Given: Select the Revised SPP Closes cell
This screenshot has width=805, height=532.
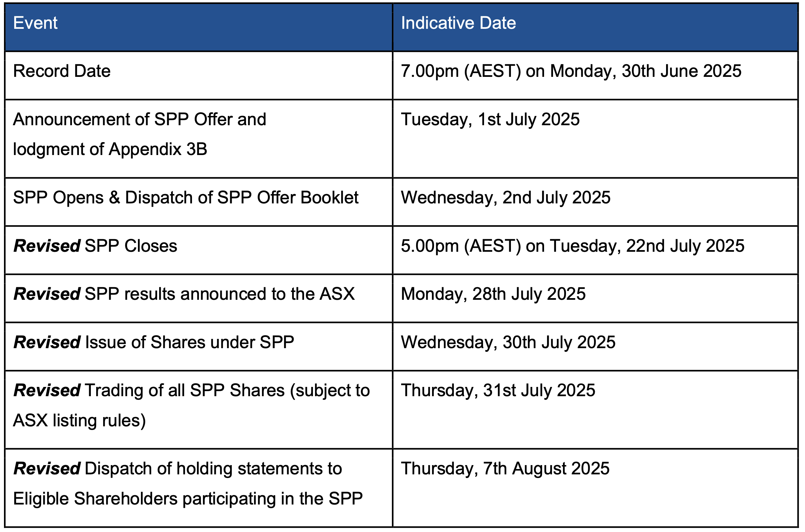Looking at the screenshot, I should coord(199,250).
